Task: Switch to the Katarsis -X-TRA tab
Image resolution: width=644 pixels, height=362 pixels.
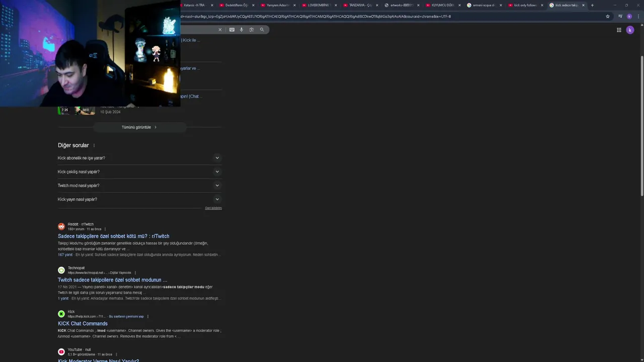Action: coord(194,5)
